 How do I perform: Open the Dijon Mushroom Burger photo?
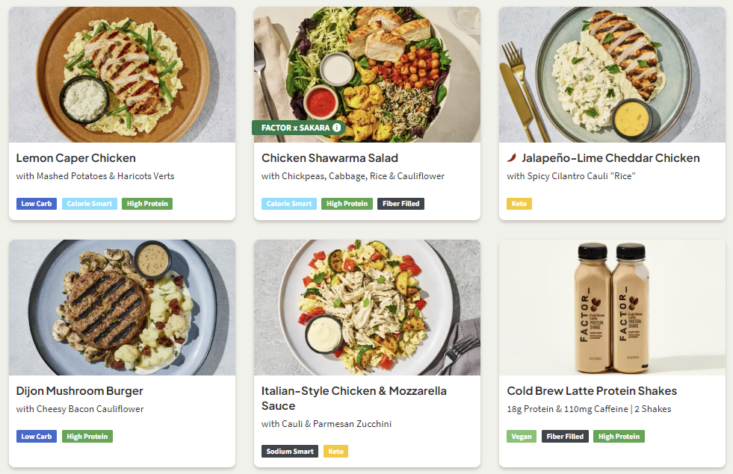(x=122, y=307)
